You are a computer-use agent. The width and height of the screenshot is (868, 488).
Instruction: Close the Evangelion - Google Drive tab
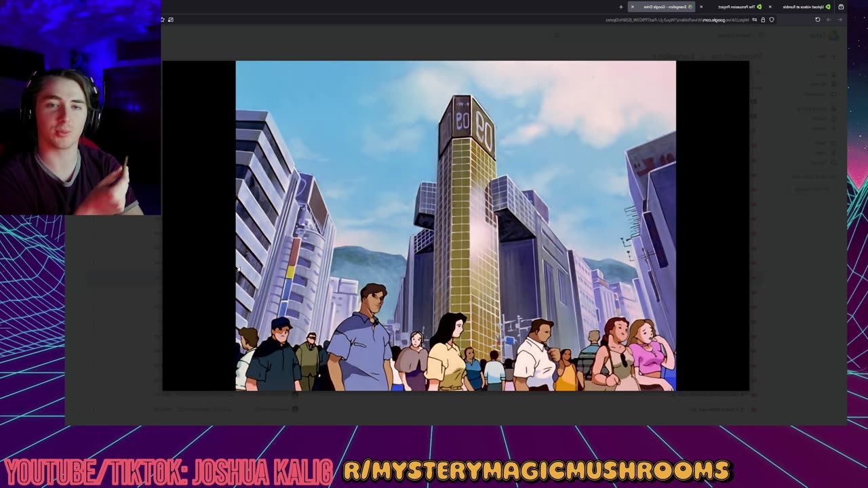tap(633, 7)
